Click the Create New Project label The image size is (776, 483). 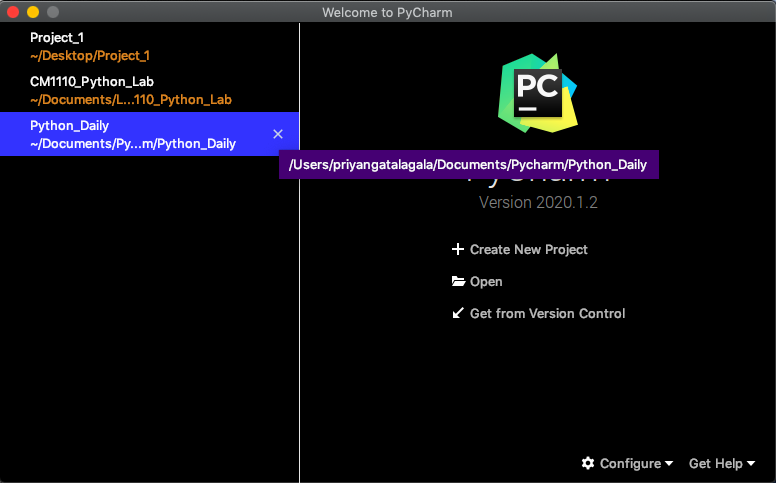pyautogui.click(x=529, y=249)
